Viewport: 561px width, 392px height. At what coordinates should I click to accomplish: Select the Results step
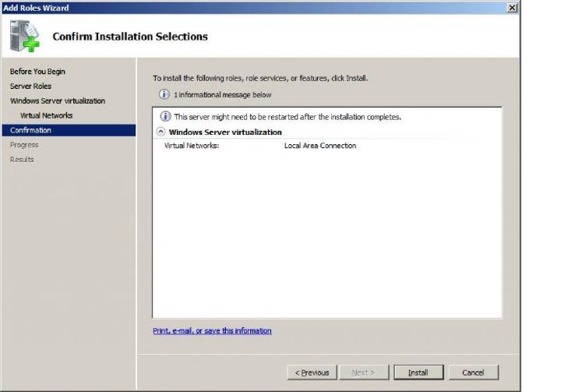[22, 160]
